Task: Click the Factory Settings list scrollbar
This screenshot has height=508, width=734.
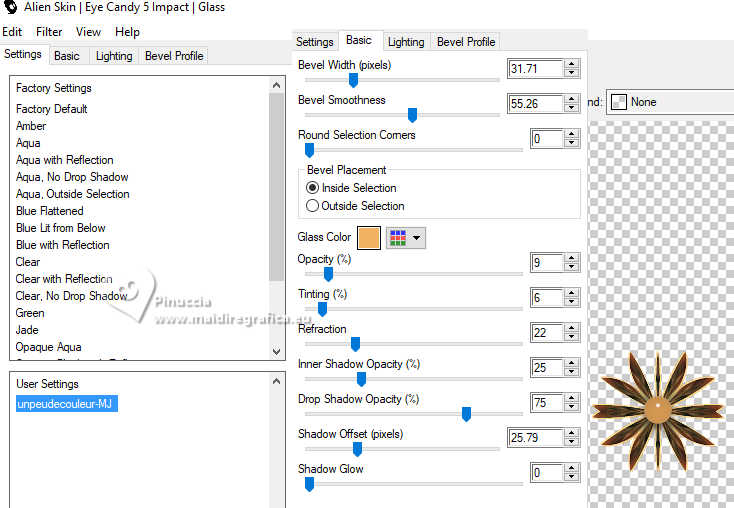Action: [x=276, y=187]
